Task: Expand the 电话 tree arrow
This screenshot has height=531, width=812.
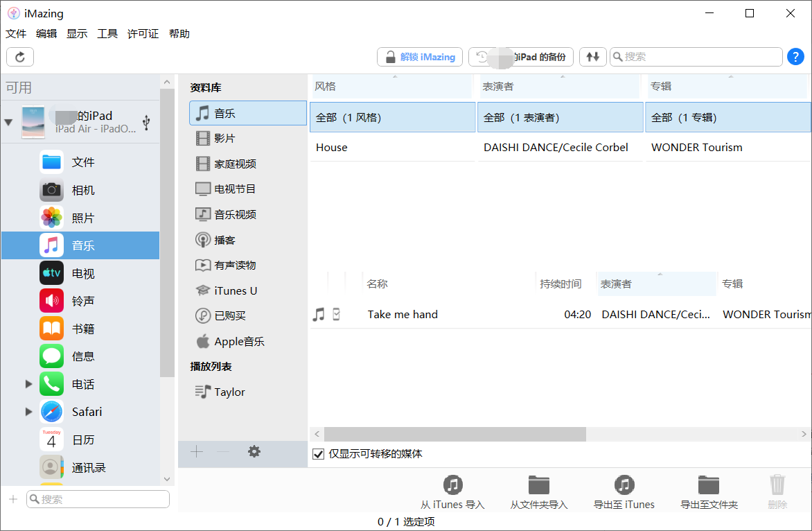Action: click(x=29, y=384)
